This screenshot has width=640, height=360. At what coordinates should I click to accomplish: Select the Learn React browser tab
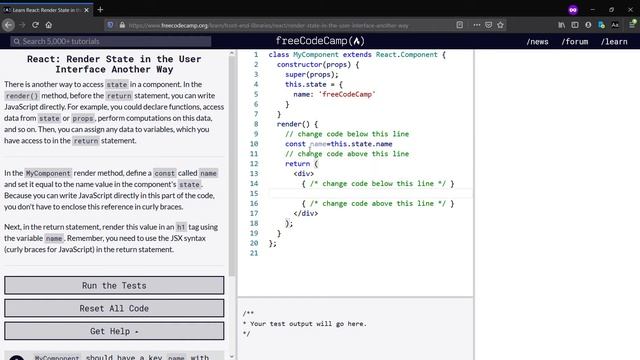(47, 10)
